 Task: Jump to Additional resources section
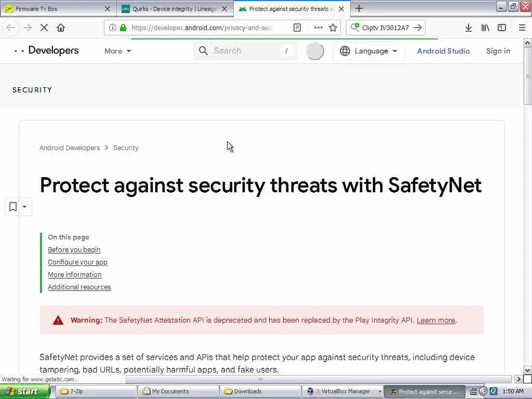79,287
